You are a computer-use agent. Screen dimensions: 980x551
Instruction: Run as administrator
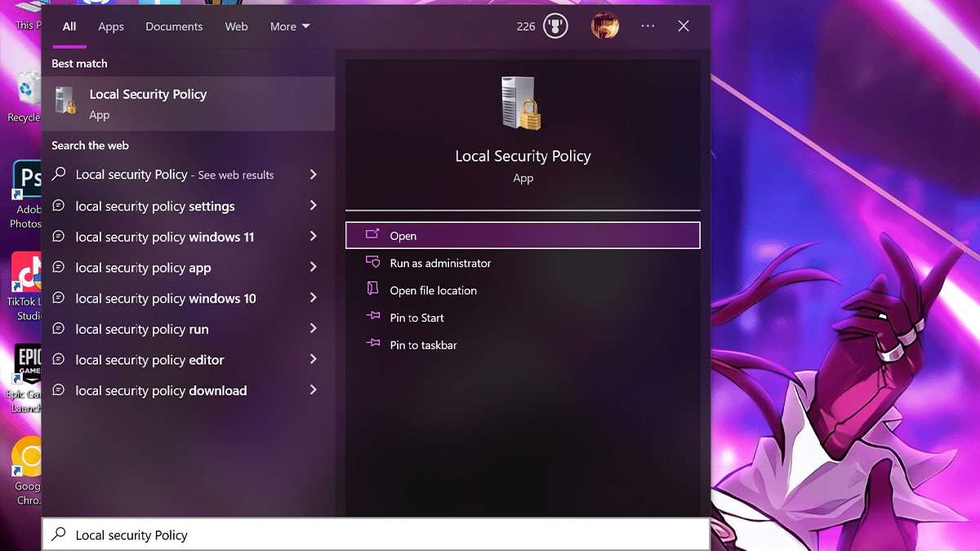point(440,263)
